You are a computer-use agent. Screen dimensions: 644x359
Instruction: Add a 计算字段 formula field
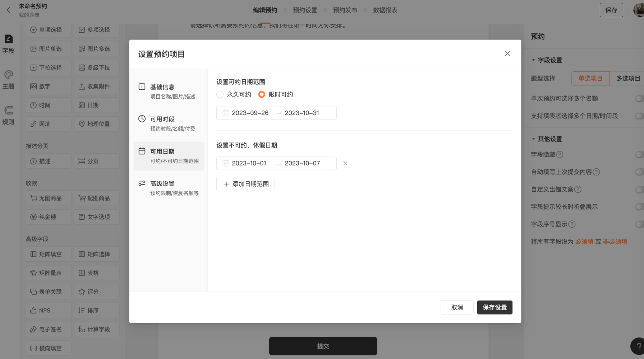coord(97,329)
